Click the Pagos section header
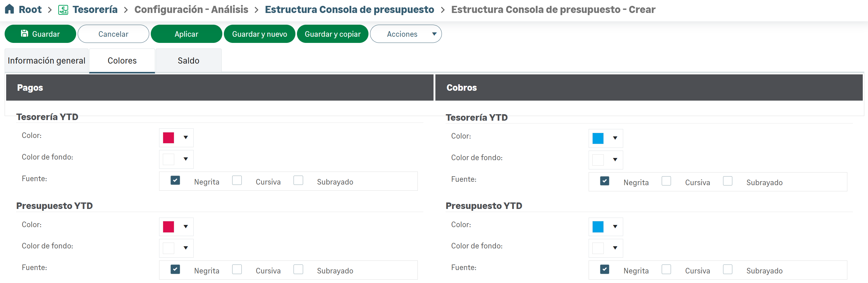The height and width of the screenshot is (283, 868). point(219,88)
